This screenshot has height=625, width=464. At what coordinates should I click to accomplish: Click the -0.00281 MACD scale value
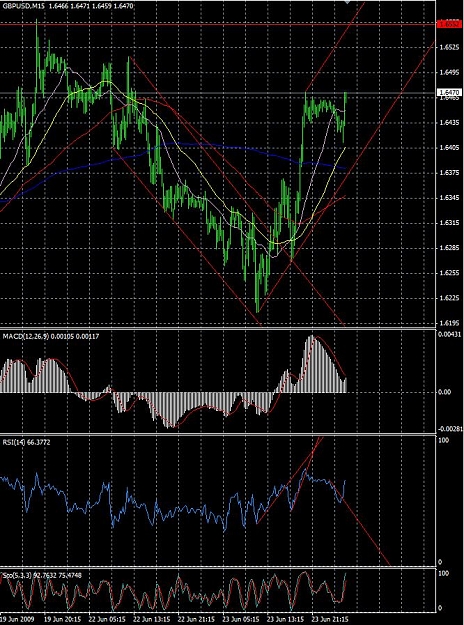point(450,429)
